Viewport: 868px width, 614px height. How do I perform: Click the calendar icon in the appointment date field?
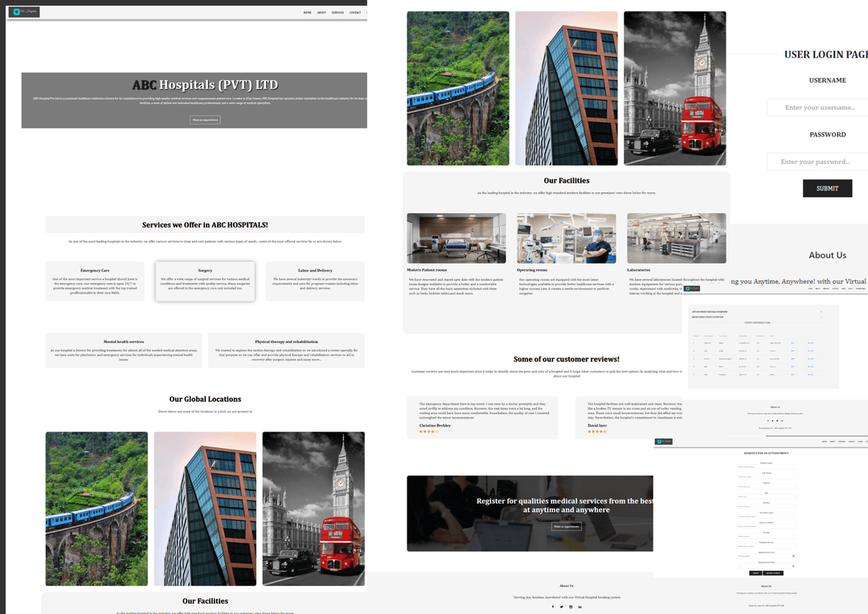793,556
